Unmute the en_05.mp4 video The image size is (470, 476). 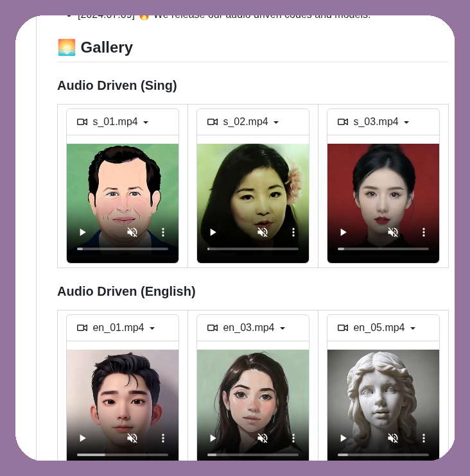tap(393, 438)
